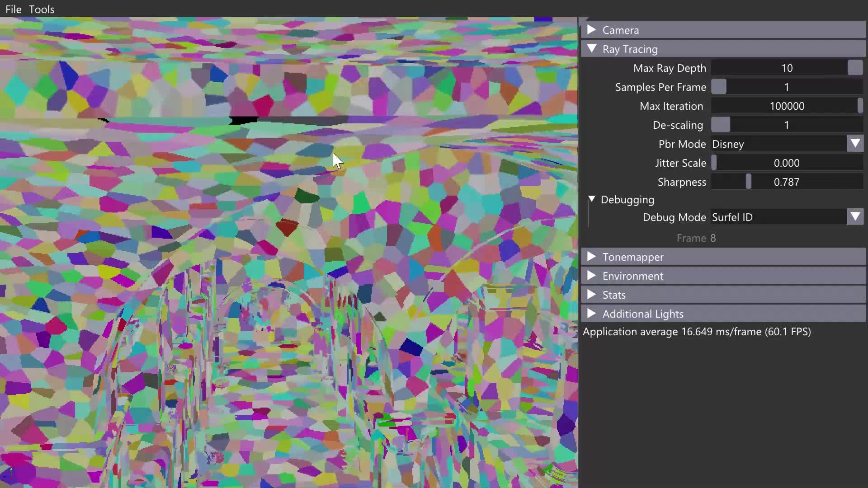Screen dimensions: 868x488
Task: Collapse the Debugging tree node arrow
Action: tap(591, 199)
